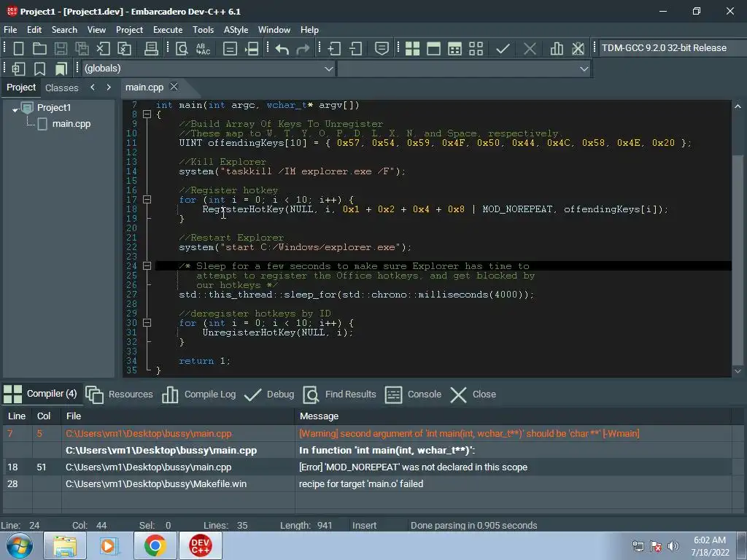Viewport: 747px width, 560px height.
Task: Open the File menu
Action: (10, 29)
